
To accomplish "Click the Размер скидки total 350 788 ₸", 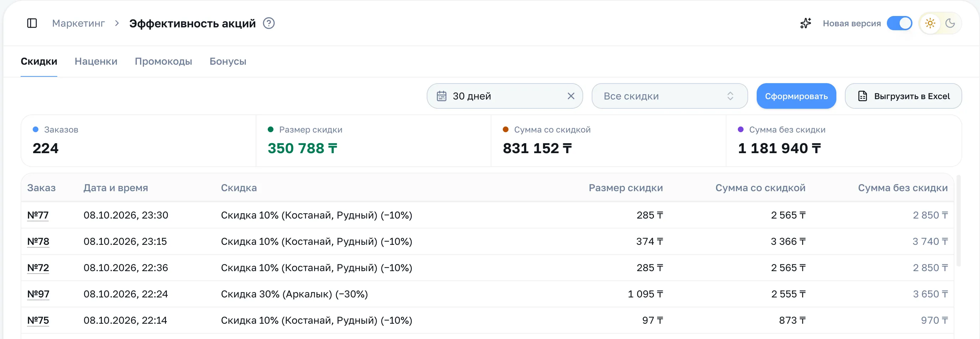I will (303, 148).
